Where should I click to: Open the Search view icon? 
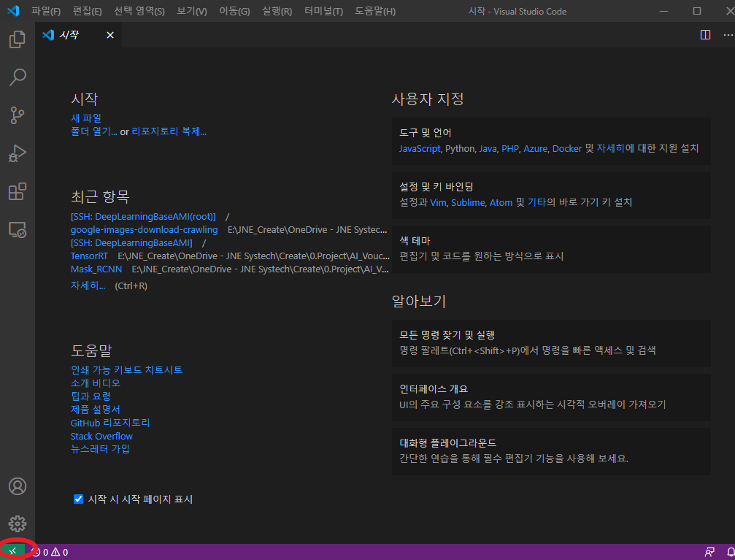tap(18, 77)
